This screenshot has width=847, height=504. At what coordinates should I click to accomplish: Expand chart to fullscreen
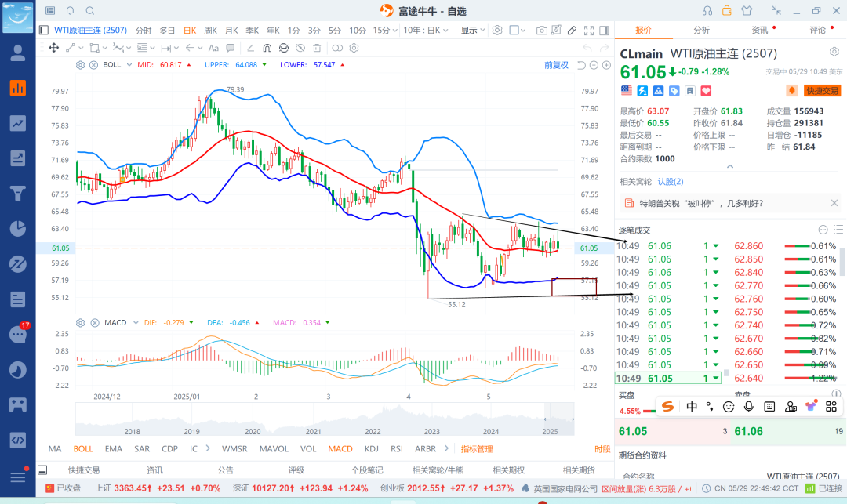(589, 31)
